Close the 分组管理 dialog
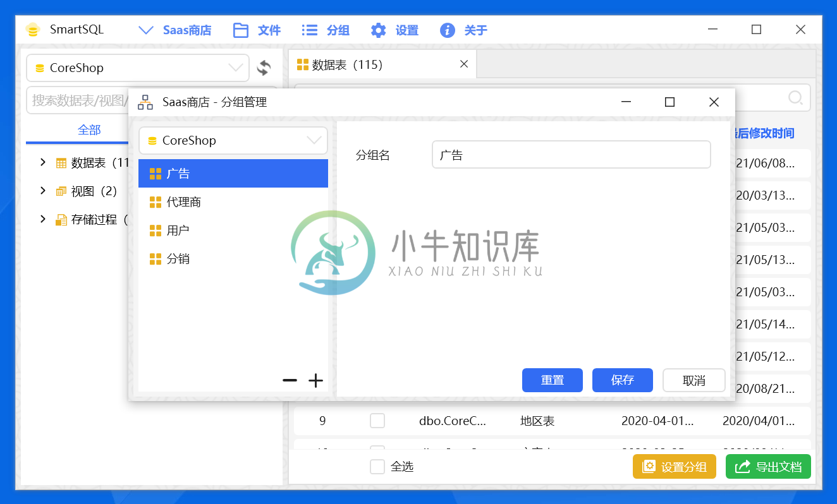This screenshot has height=504, width=837. [714, 102]
